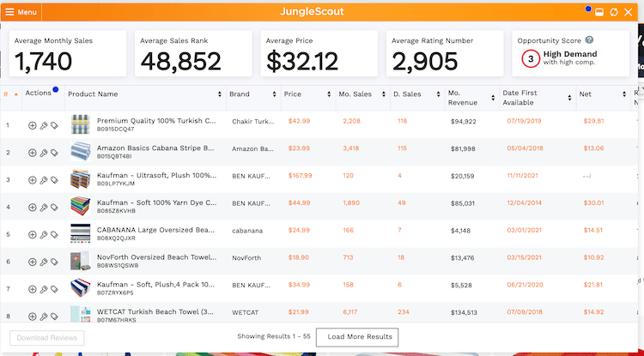Click tag icon for Kaufman 4 Pack row
This screenshot has height=356, width=644.
pos(54,289)
